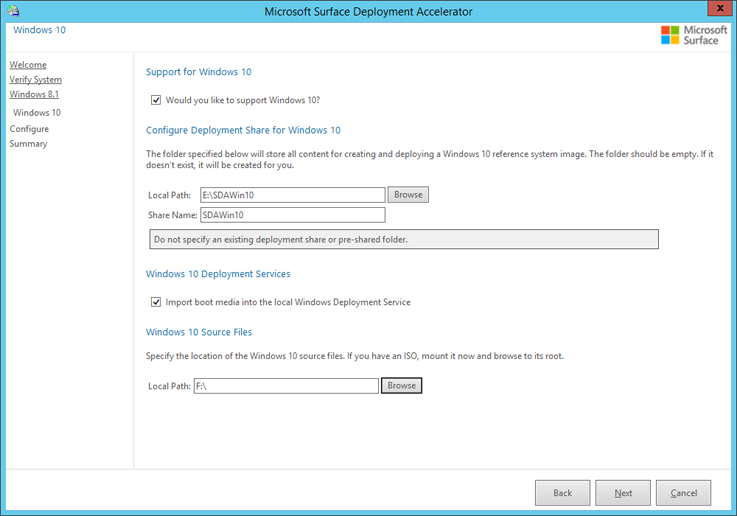The width and height of the screenshot is (737, 516).
Task: Browse for the Windows 10 source files
Action: (401, 386)
